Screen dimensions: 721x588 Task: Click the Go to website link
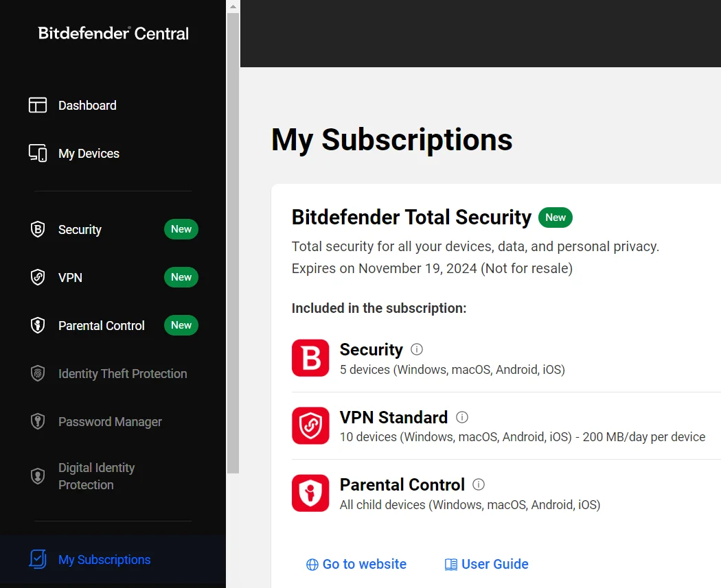coord(356,564)
